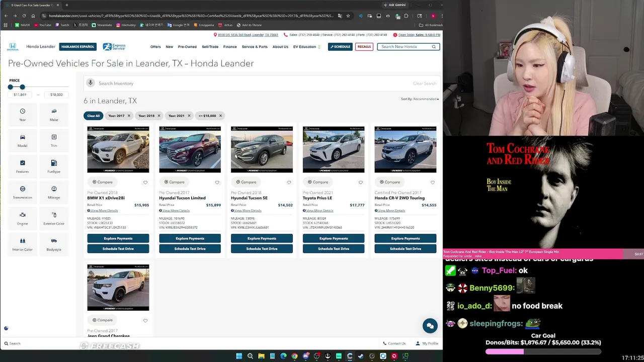
Task: Open the Finance menu
Action: point(230,47)
